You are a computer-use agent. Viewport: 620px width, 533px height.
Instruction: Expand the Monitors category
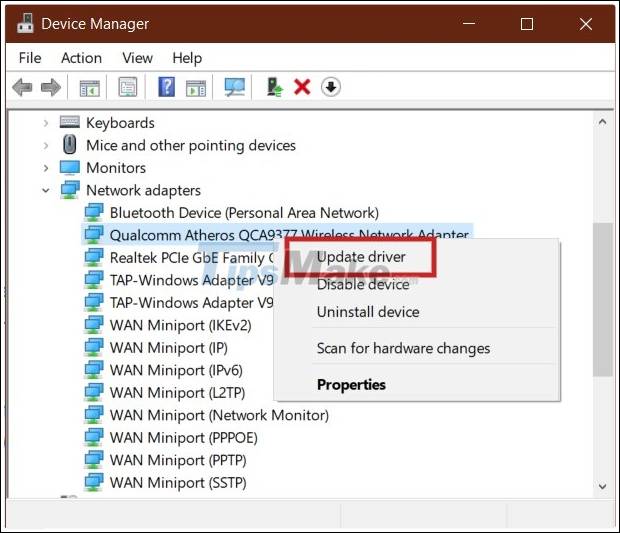(46, 168)
